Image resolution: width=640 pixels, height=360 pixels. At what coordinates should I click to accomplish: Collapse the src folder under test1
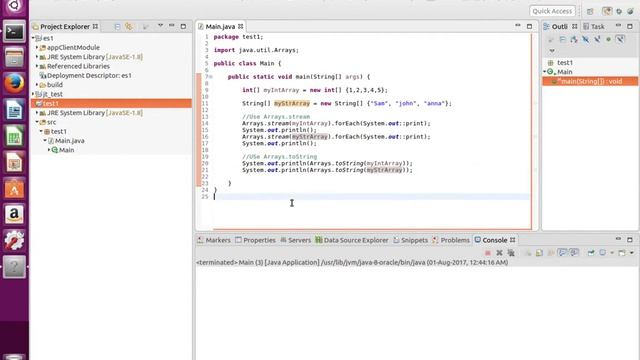click(37, 122)
